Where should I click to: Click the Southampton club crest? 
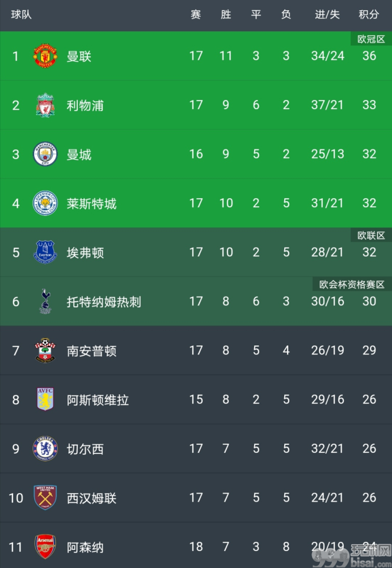(x=45, y=350)
